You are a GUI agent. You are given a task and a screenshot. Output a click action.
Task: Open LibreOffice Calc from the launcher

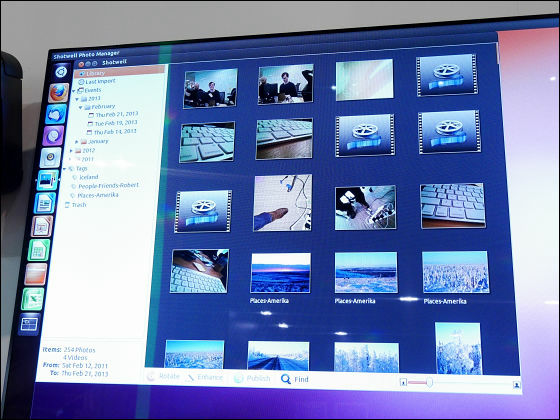pos(39,250)
